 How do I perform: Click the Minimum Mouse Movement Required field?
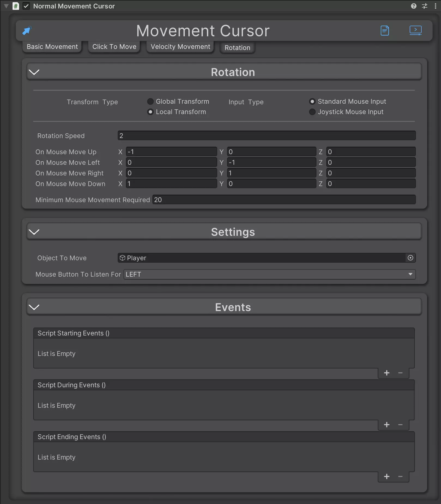283,200
